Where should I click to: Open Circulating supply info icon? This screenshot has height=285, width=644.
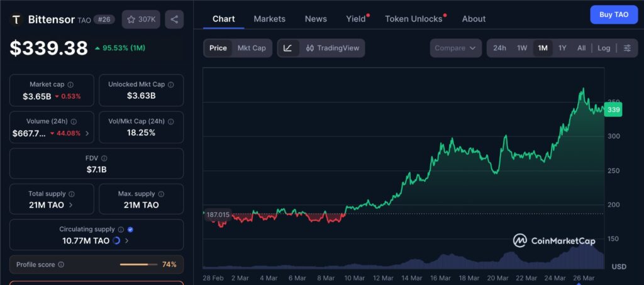[121, 230]
